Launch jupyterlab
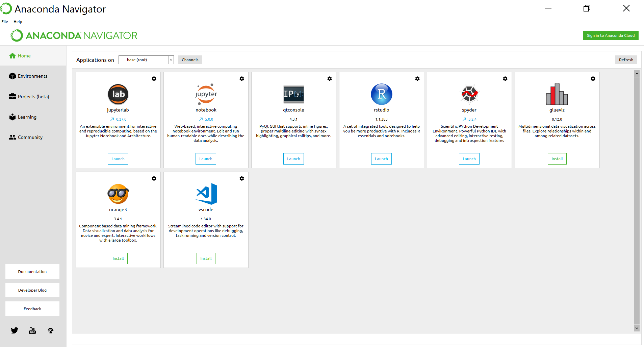The width and height of the screenshot is (644, 347). click(x=118, y=159)
